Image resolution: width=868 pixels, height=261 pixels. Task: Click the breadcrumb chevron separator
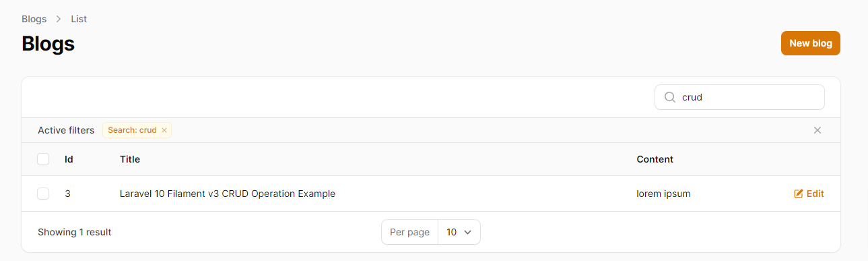[59, 19]
